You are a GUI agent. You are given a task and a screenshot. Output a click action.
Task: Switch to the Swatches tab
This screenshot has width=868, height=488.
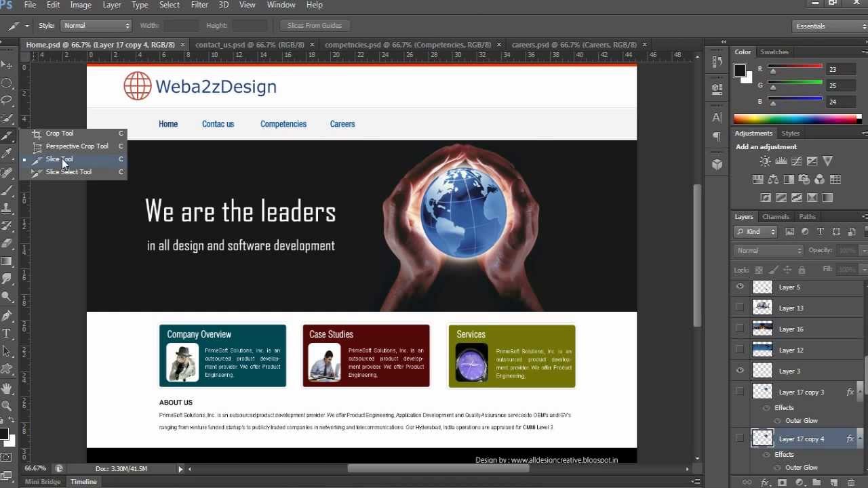point(774,52)
